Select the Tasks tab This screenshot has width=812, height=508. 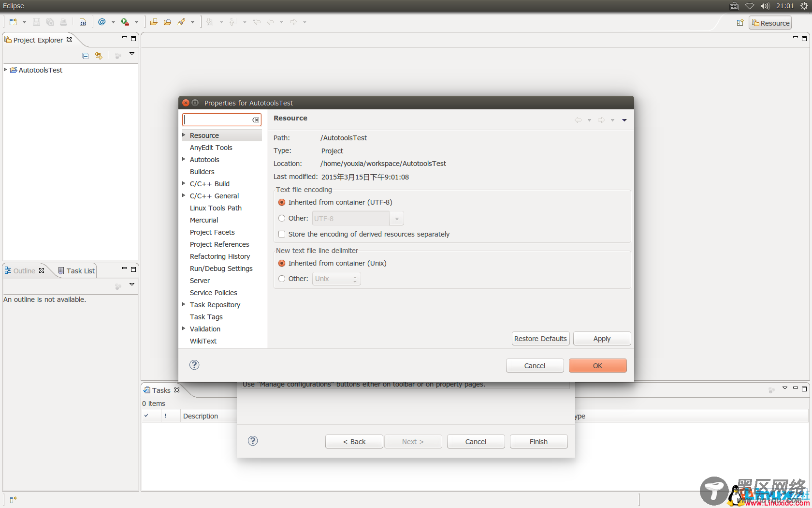pos(161,390)
